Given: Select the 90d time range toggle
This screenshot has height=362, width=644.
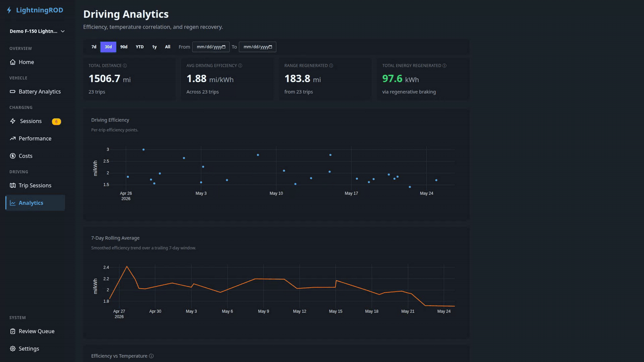Looking at the screenshot, I should (124, 47).
